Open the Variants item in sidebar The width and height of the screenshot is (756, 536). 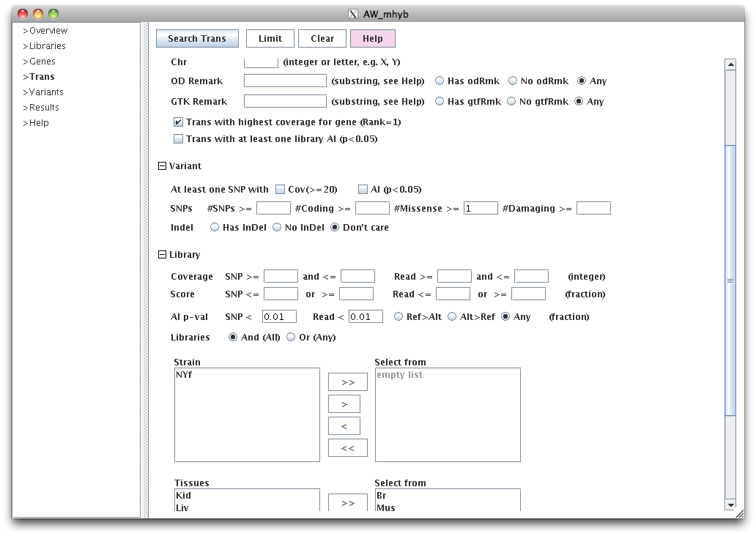[x=46, y=92]
